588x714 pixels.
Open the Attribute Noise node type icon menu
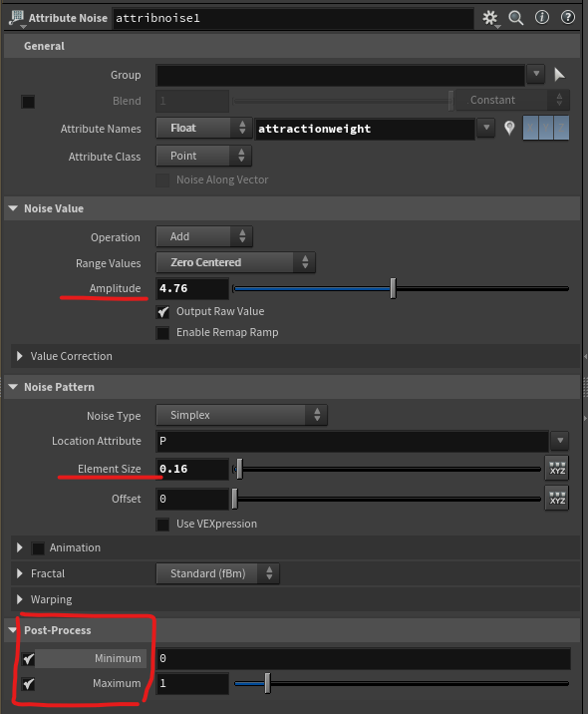coord(16,18)
